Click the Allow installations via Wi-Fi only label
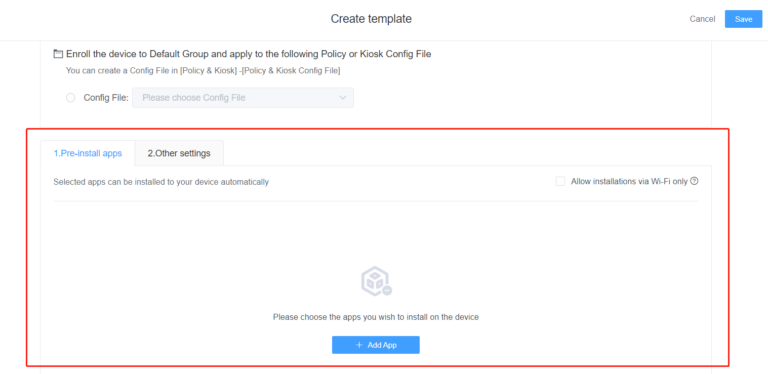The height and width of the screenshot is (374, 768). click(629, 181)
